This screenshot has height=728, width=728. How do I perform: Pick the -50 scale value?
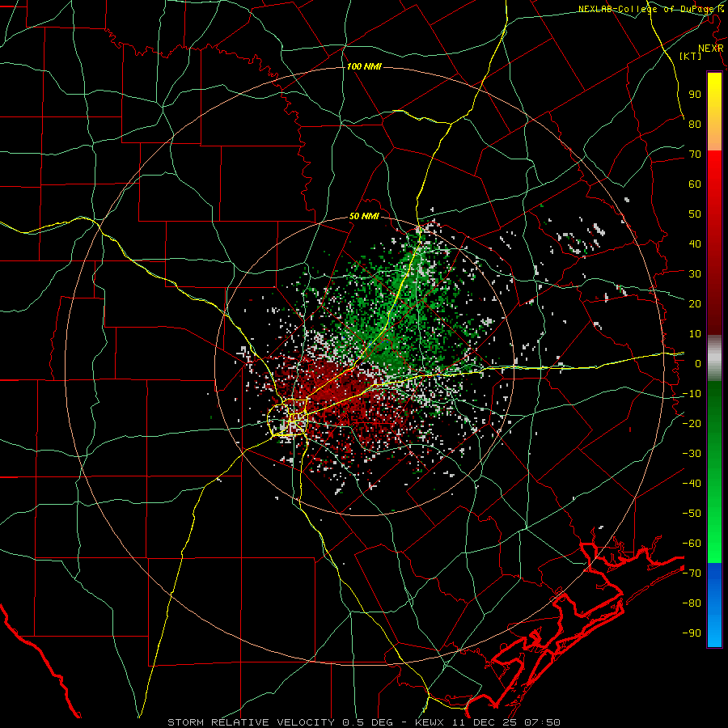pos(692,514)
